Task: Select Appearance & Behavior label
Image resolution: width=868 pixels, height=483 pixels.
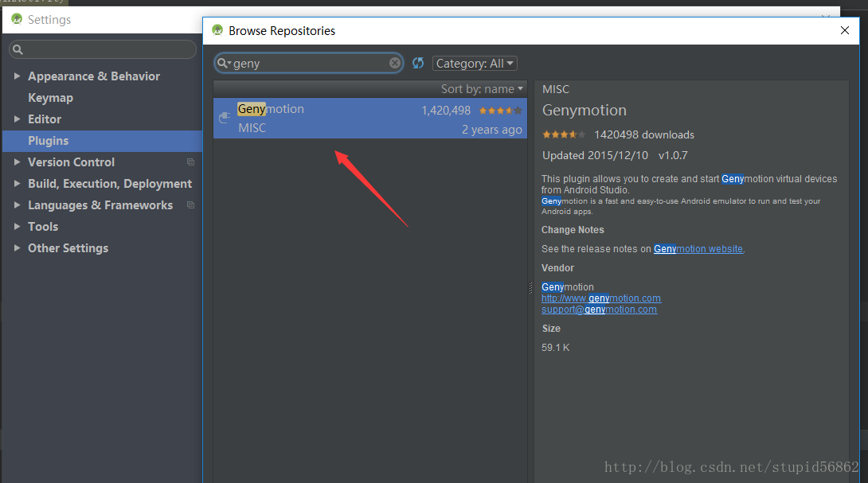Action: pyautogui.click(x=94, y=76)
